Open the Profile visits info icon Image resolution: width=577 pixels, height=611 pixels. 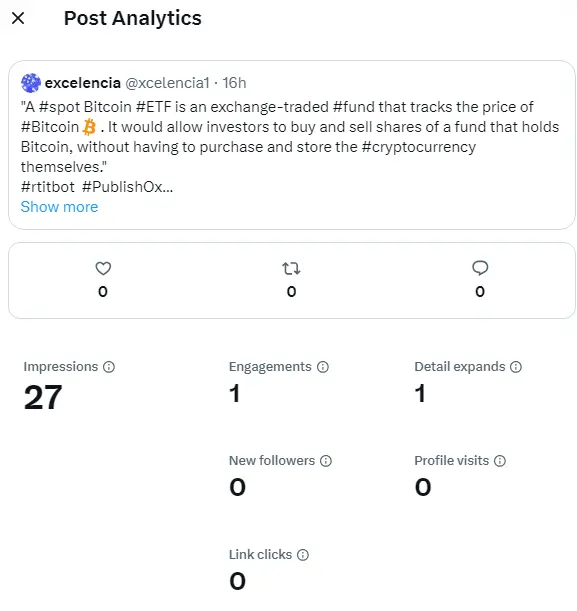coord(500,461)
